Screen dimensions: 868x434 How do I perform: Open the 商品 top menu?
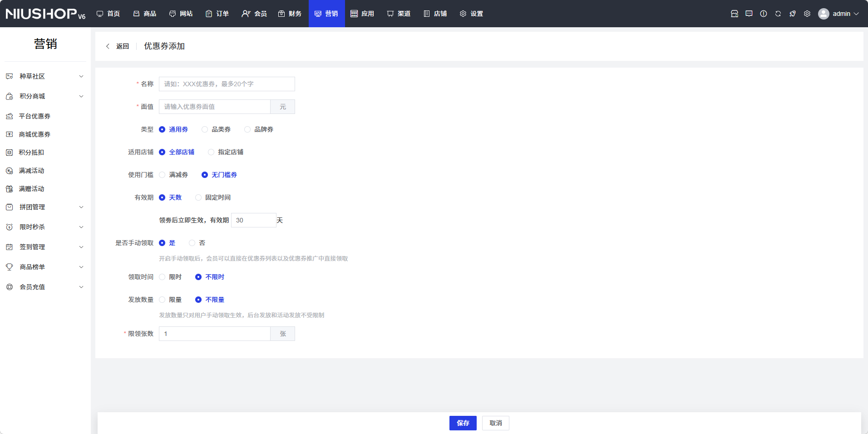145,14
